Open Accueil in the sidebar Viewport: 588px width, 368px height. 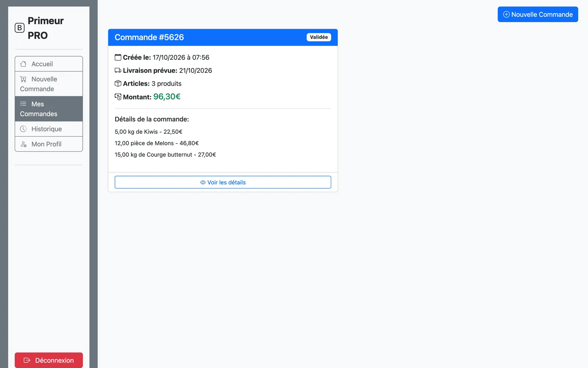pos(49,64)
